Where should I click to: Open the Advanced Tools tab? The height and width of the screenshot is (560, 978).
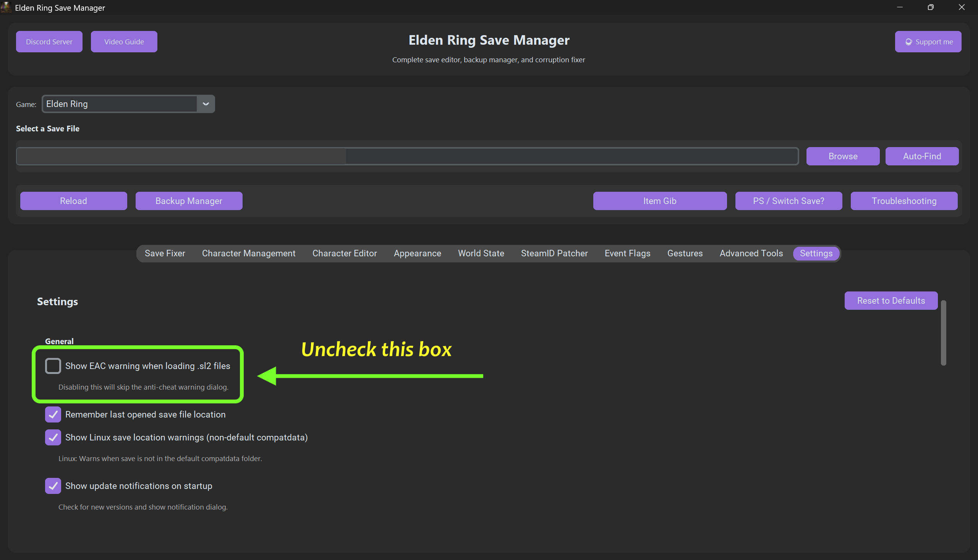coord(751,254)
